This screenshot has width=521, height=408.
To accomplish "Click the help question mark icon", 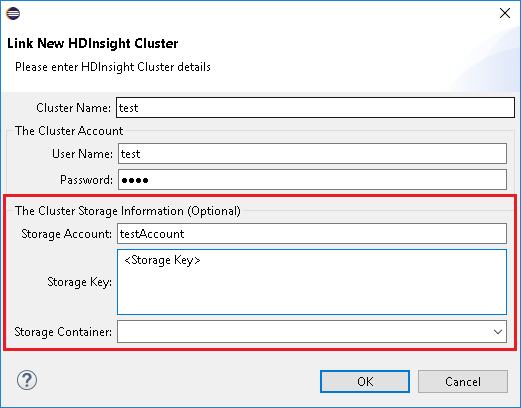I will pos(27,380).
